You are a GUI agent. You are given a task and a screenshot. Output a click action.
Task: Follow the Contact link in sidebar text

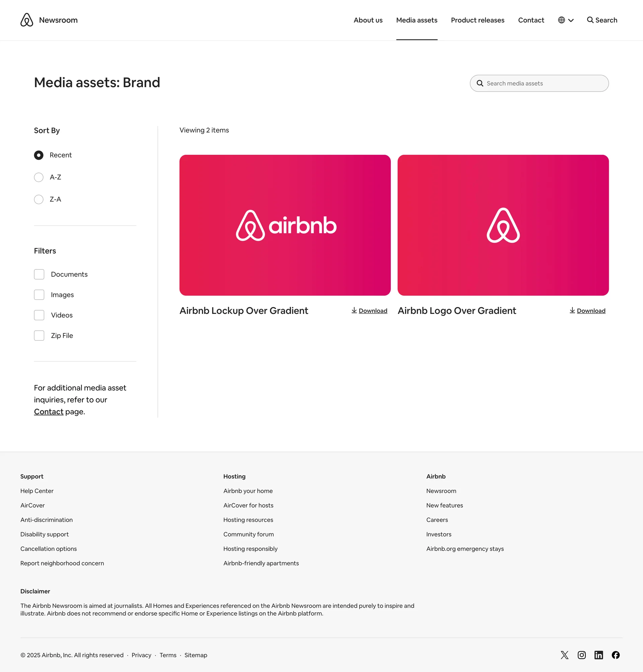pyautogui.click(x=49, y=411)
